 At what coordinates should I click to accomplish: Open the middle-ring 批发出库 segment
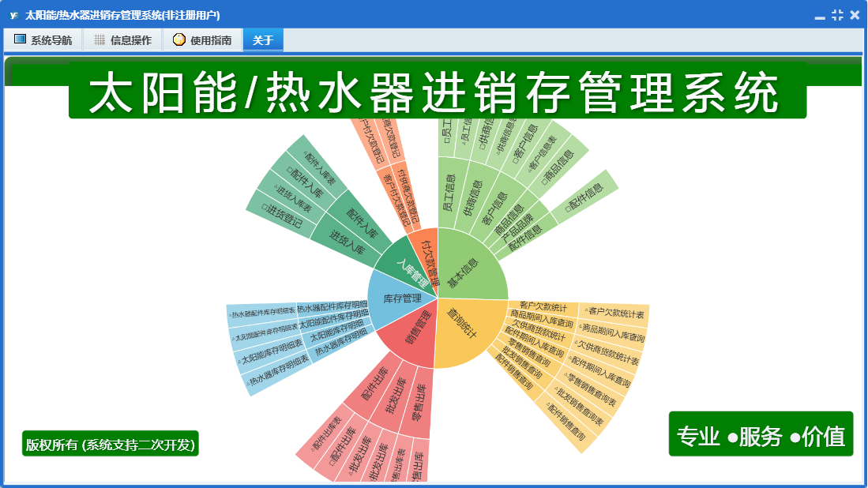[395, 395]
